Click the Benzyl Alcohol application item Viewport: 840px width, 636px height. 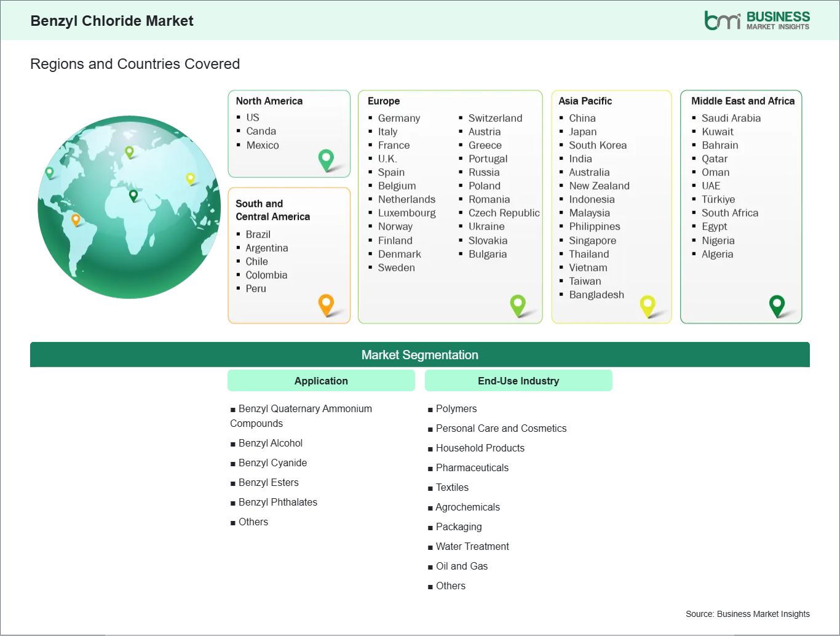pyautogui.click(x=270, y=443)
